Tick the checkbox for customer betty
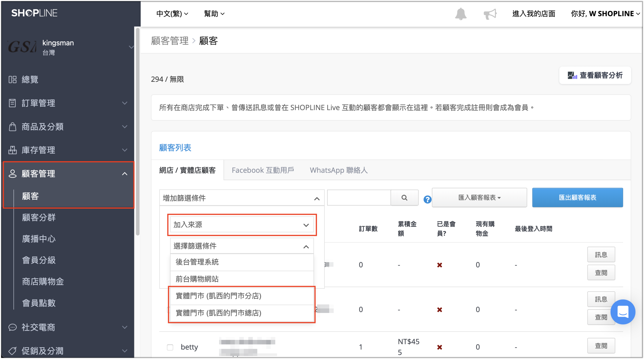Screen dimensions: 644x359 170,347
